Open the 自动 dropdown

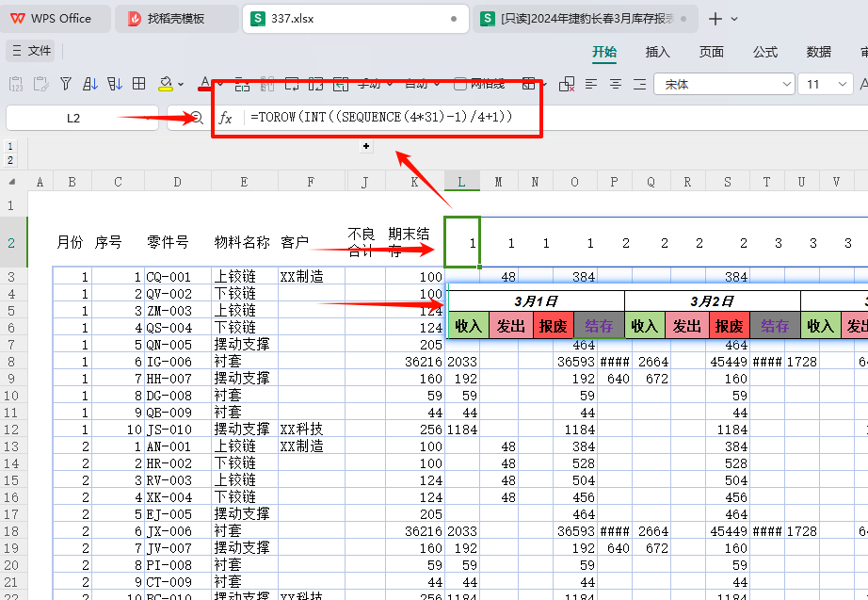click(423, 84)
